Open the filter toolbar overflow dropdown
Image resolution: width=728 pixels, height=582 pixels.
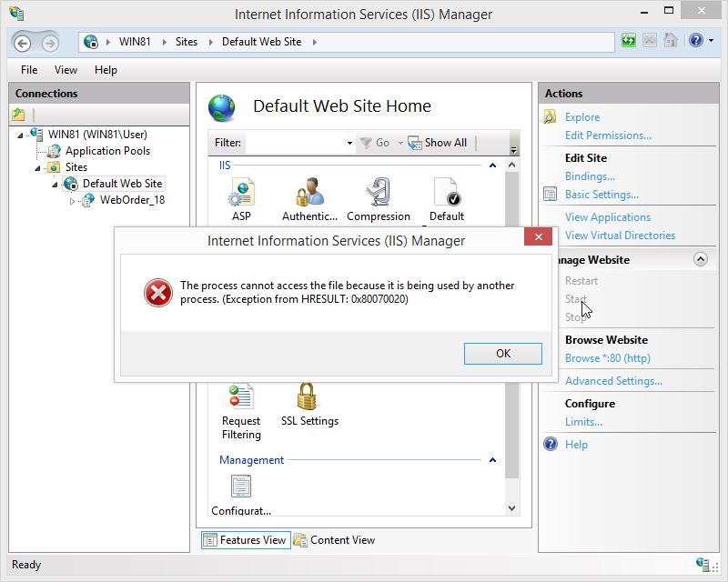[513, 150]
